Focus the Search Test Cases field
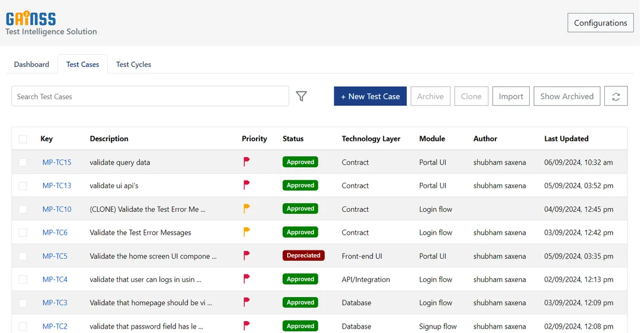 [x=150, y=97]
